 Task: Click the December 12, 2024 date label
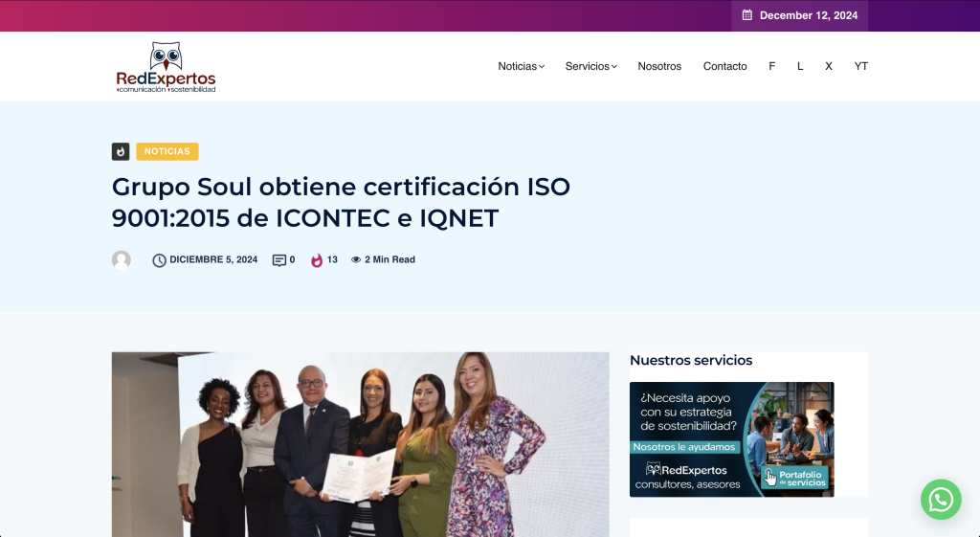(x=809, y=15)
